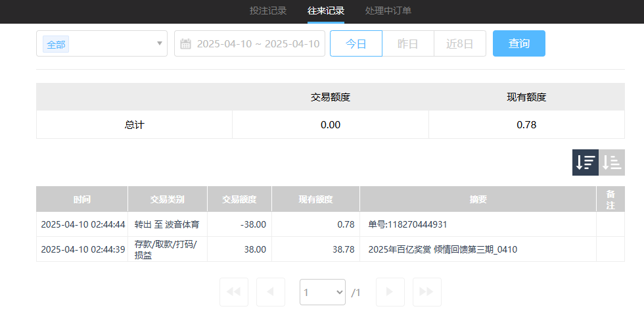Open the date range picker

click(x=258, y=44)
